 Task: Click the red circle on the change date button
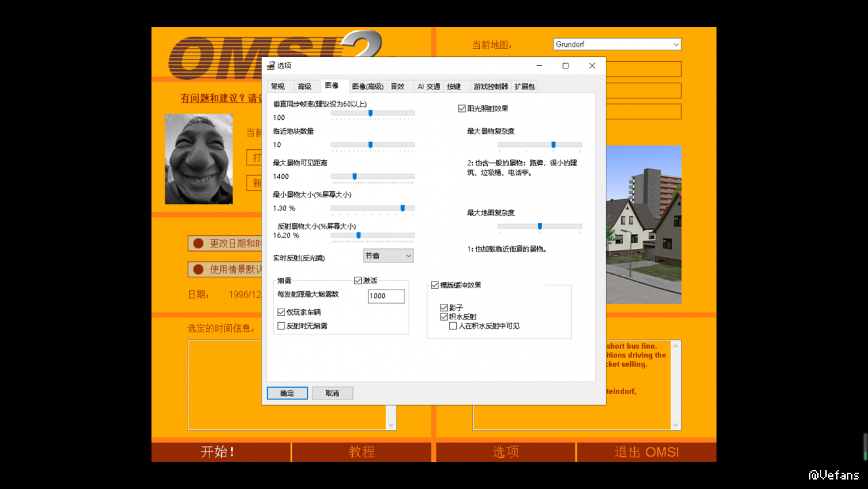click(198, 243)
